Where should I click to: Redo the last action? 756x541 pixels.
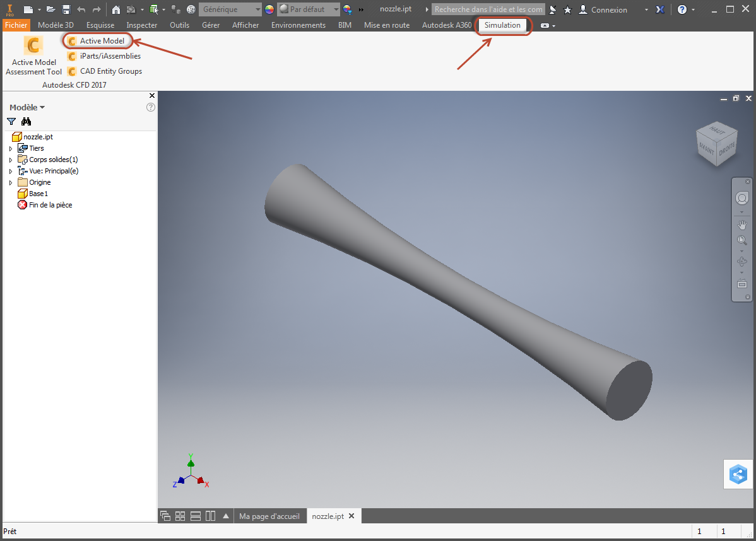(x=97, y=9)
